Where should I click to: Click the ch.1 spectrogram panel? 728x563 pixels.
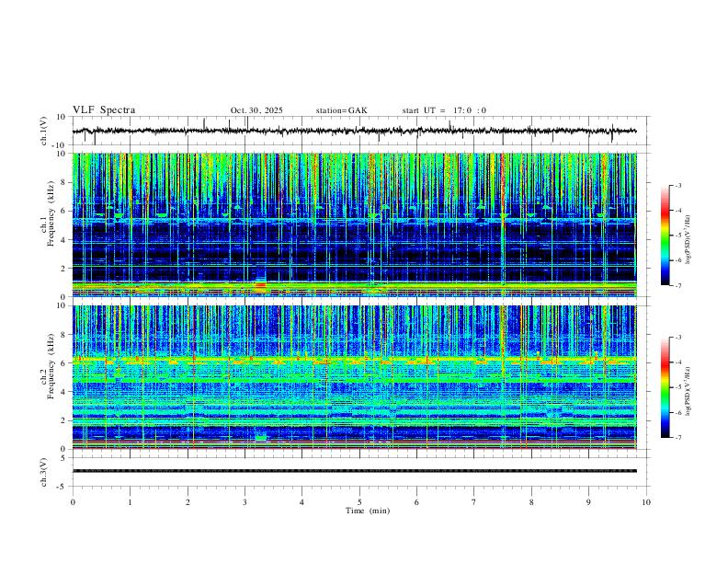coord(354,224)
